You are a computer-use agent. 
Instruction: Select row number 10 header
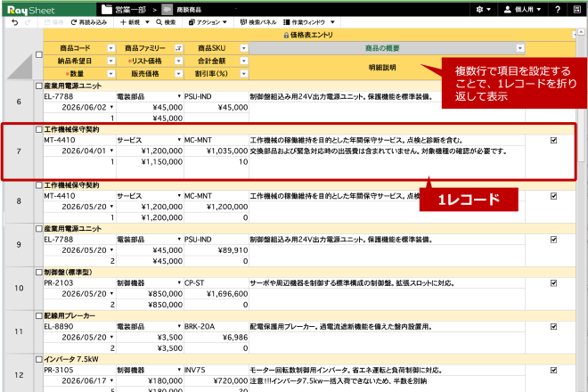(19, 288)
